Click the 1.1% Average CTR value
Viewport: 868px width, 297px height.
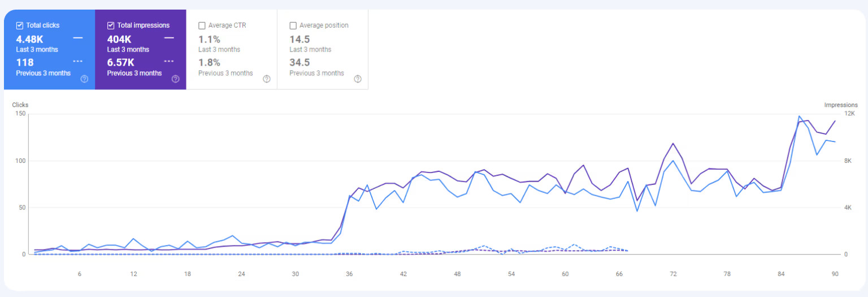tap(209, 39)
